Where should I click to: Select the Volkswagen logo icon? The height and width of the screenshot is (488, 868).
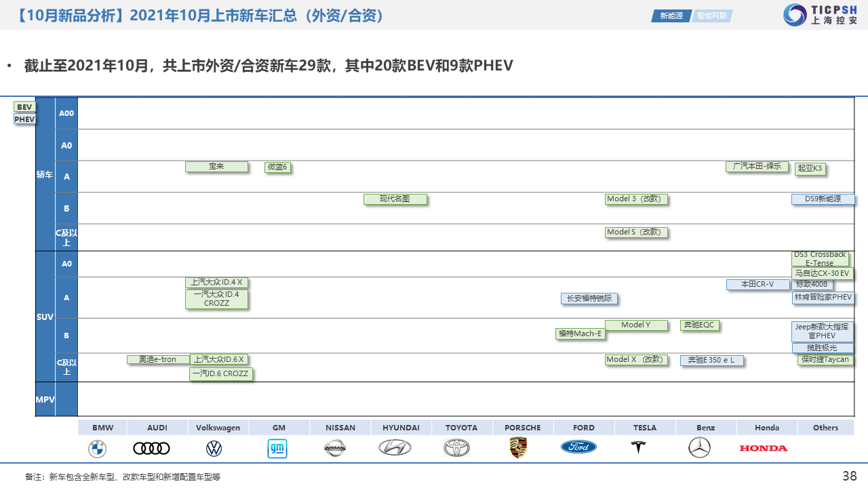pyautogui.click(x=214, y=448)
